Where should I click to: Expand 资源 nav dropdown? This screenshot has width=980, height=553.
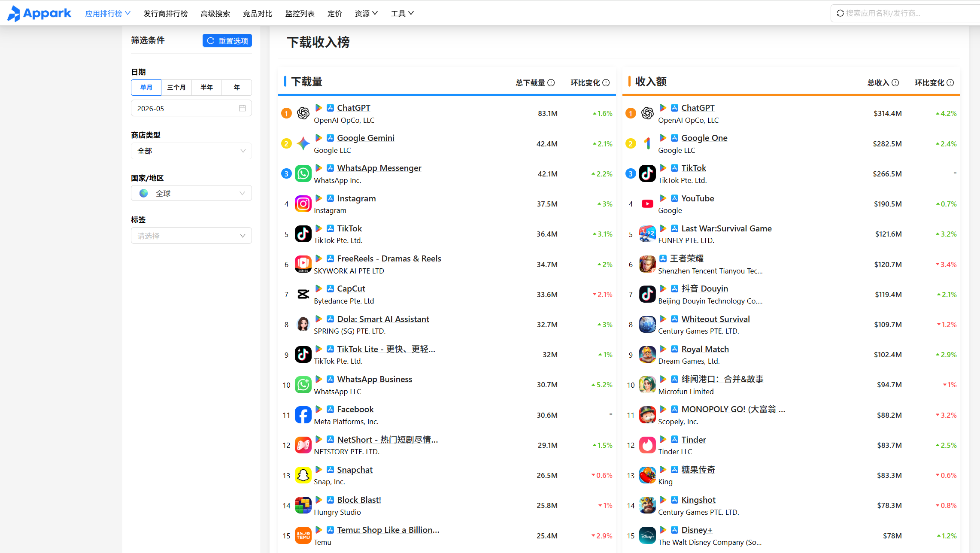(366, 14)
